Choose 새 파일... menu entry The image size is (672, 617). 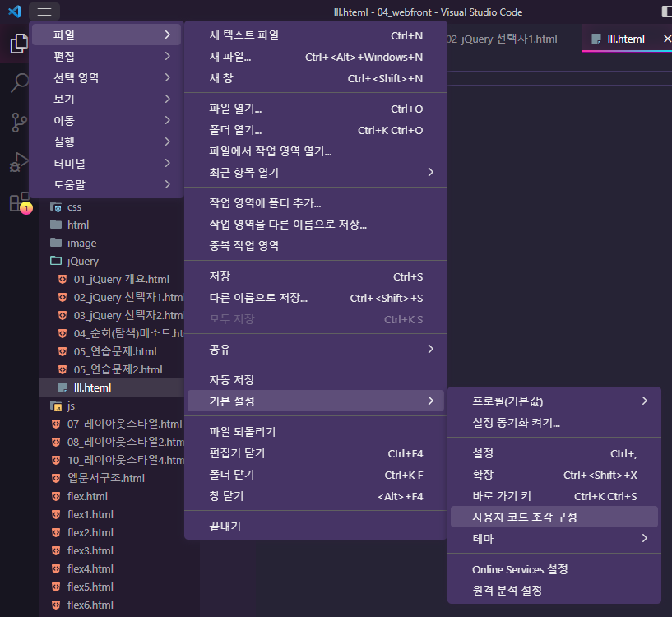[x=316, y=57]
